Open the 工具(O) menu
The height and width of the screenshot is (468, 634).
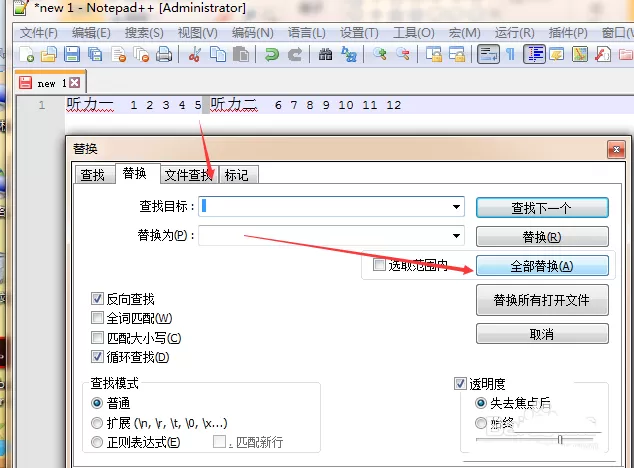pos(414,33)
